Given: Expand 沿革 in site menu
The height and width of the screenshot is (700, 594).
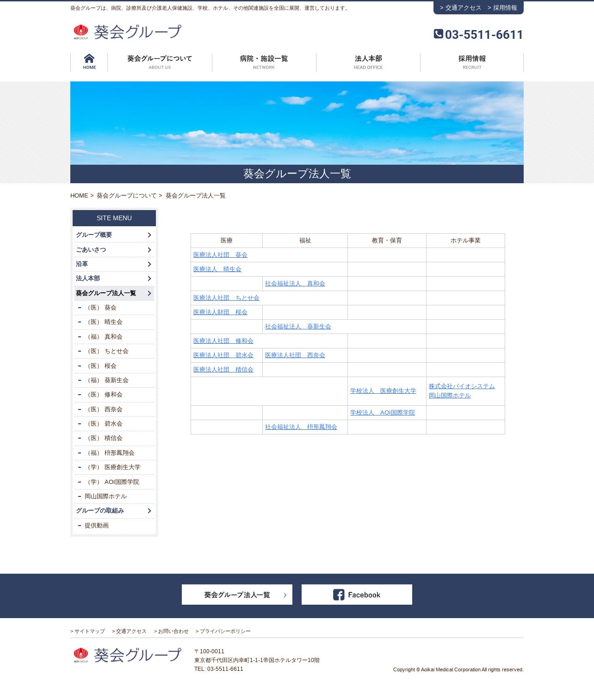Looking at the screenshot, I should [x=114, y=264].
